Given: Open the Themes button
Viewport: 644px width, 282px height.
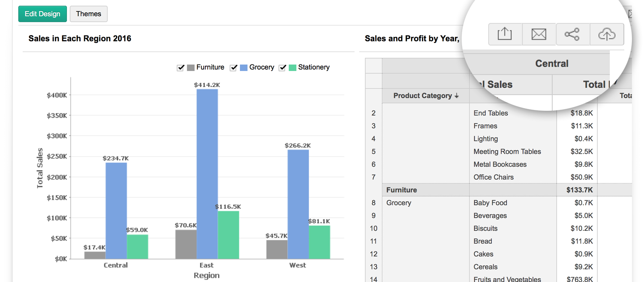Looking at the screenshot, I should click(x=89, y=14).
